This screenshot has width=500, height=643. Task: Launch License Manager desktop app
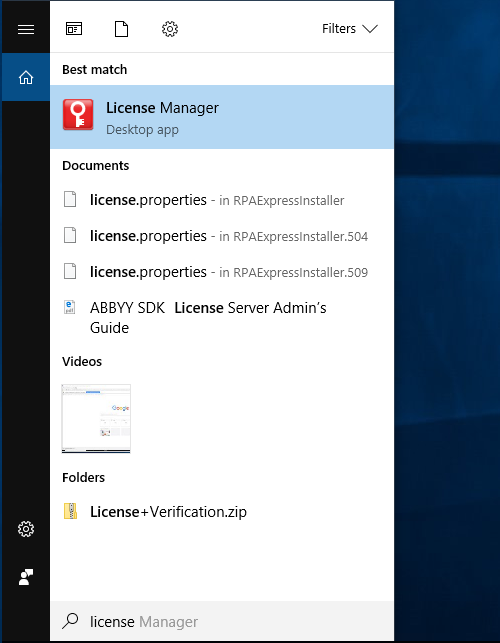click(222, 117)
